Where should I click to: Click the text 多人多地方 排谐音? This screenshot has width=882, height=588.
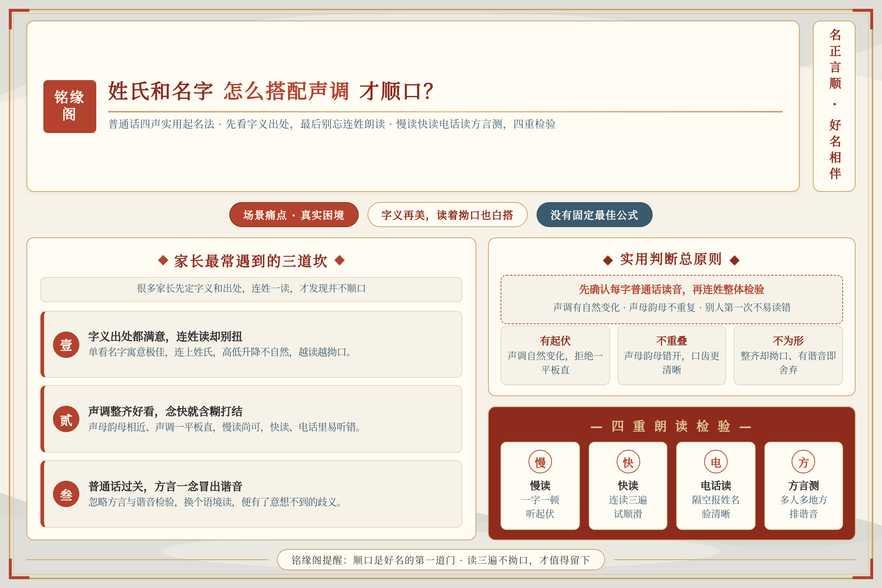[x=803, y=507]
